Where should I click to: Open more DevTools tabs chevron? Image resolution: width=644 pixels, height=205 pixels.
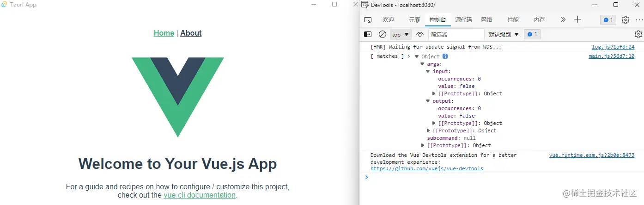point(563,20)
